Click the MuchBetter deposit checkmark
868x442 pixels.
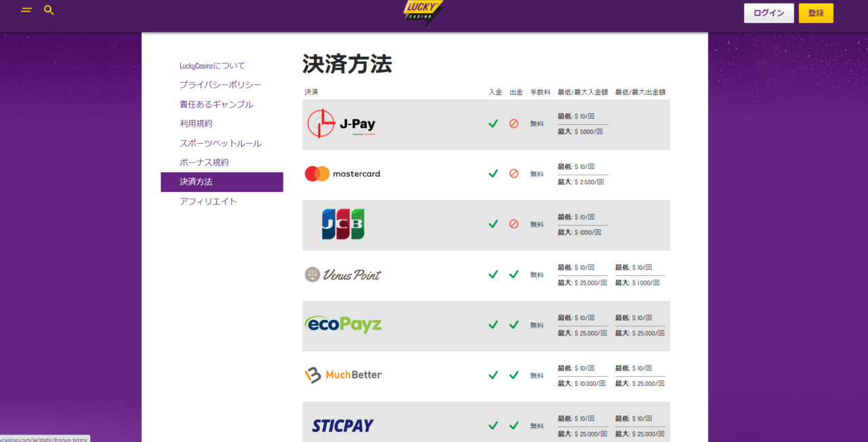(493, 375)
